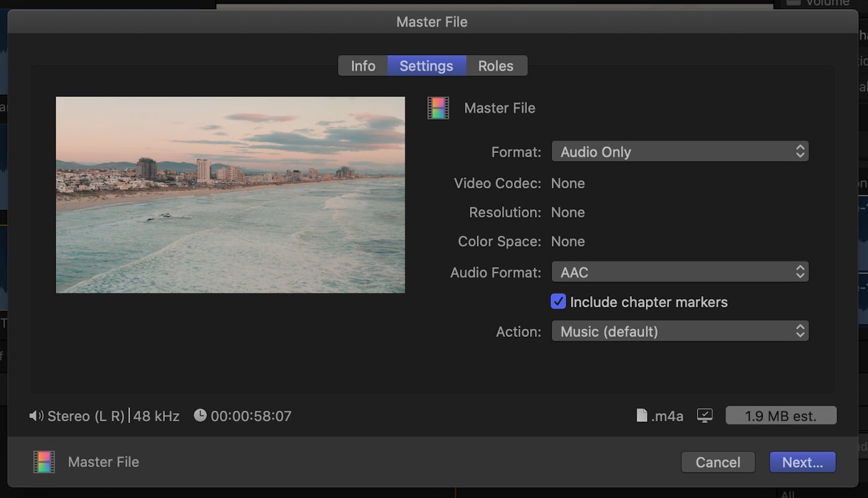The image size is (868, 498).
Task: Click the Master File icon in bottom bar
Action: [44, 462]
